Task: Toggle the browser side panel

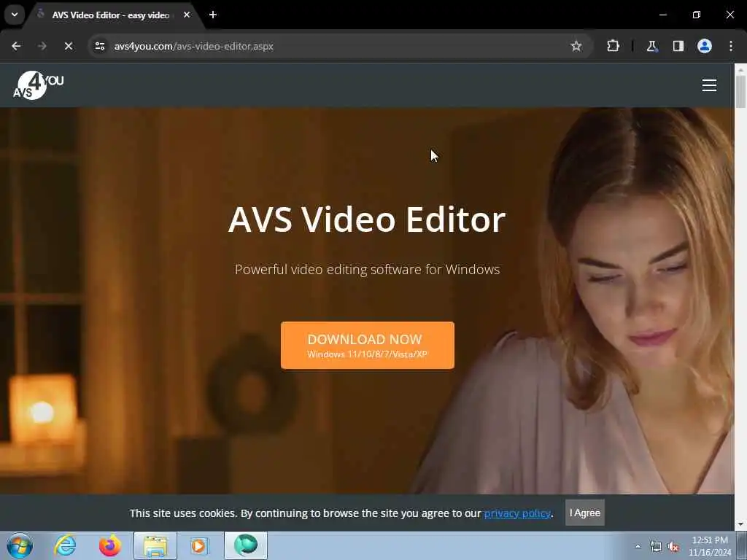Action: click(x=678, y=46)
